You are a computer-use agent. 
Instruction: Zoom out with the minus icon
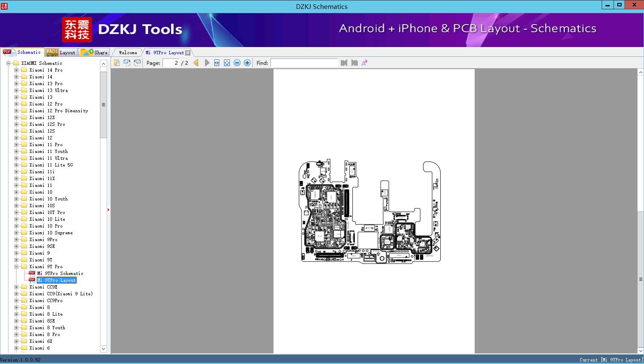pos(237,63)
